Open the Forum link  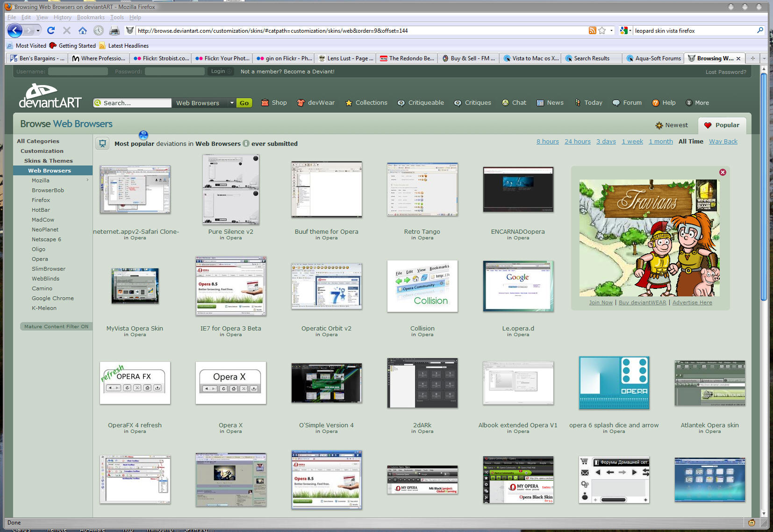pos(627,103)
